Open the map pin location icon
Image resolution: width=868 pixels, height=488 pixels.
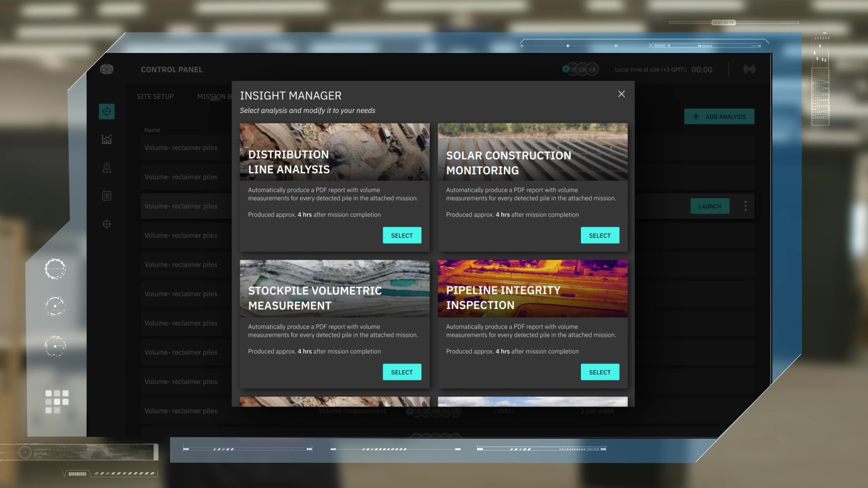click(x=107, y=168)
